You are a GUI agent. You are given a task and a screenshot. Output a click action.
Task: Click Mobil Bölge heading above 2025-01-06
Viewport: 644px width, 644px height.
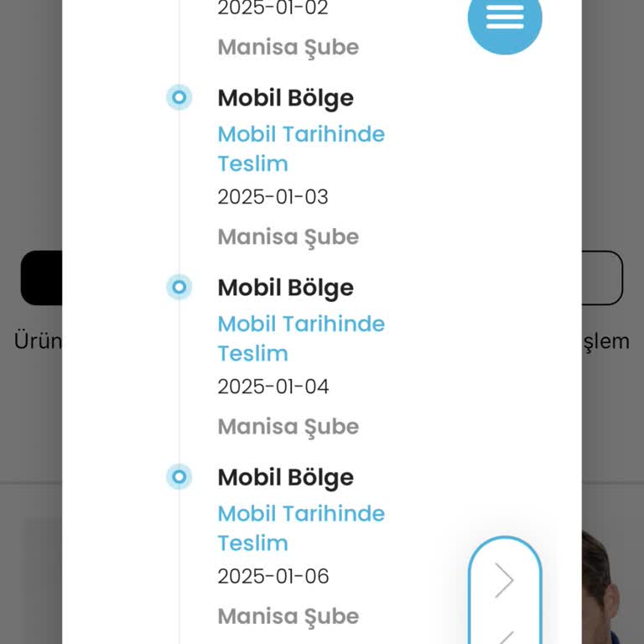(x=285, y=477)
